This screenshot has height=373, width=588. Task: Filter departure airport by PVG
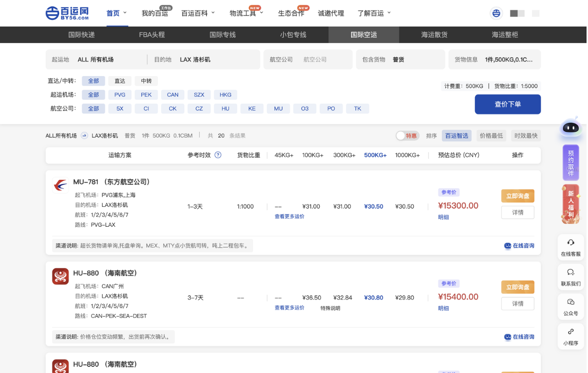tap(120, 94)
